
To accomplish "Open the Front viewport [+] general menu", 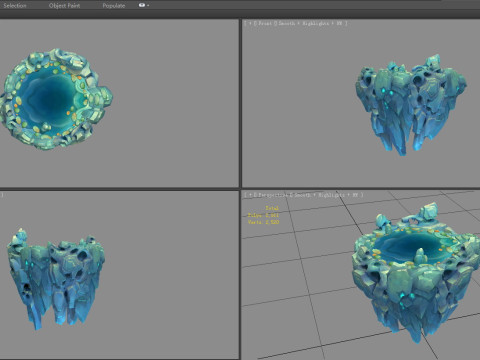I will (250, 23).
